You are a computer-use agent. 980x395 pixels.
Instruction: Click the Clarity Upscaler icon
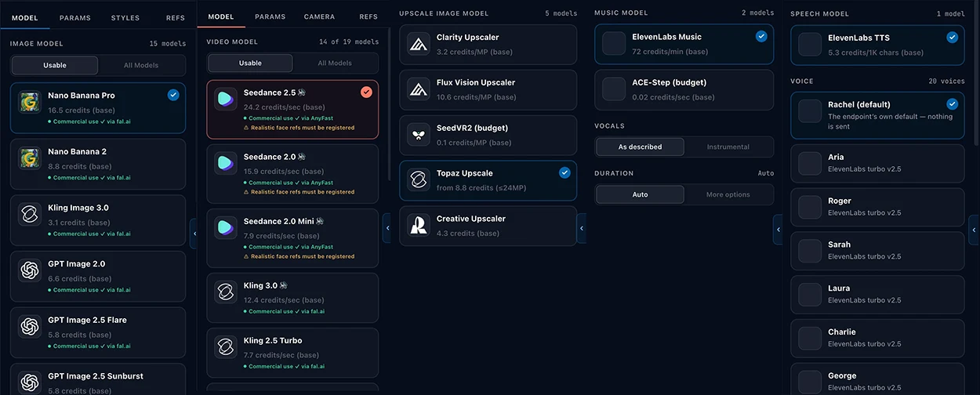(x=419, y=45)
